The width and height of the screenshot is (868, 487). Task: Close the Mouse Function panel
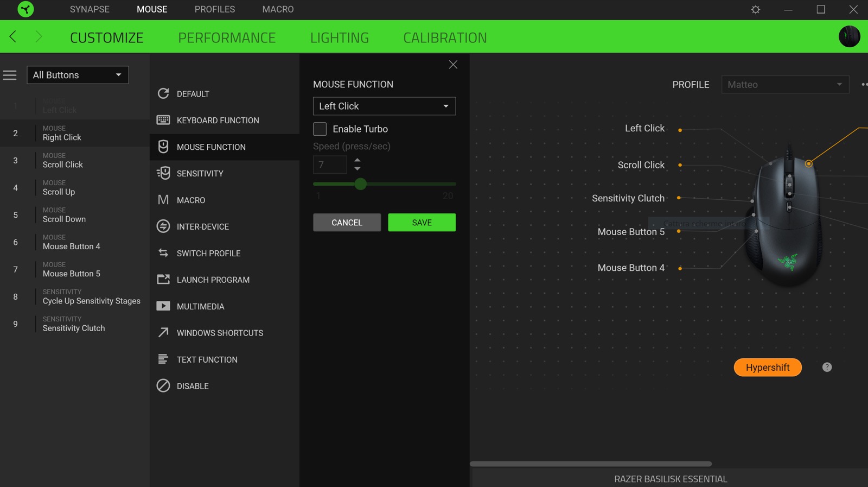(x=453, y=65)
